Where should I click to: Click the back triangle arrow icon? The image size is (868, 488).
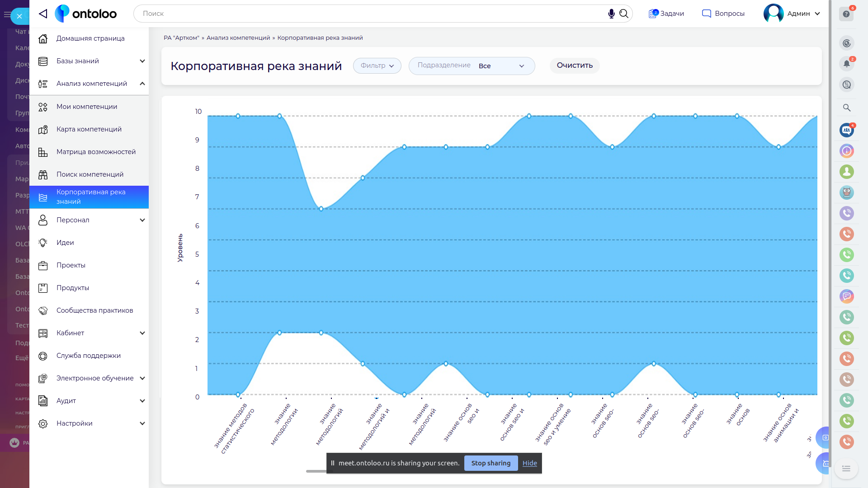43,14
